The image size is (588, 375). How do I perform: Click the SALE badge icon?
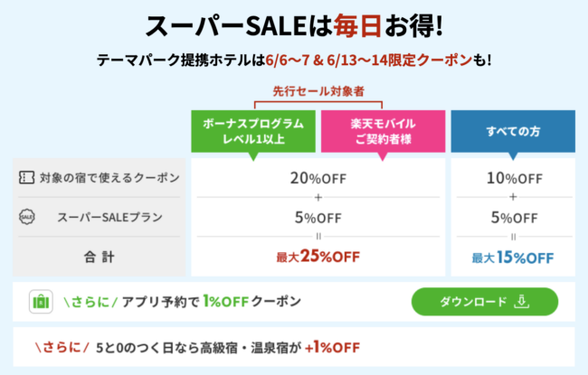26,217
